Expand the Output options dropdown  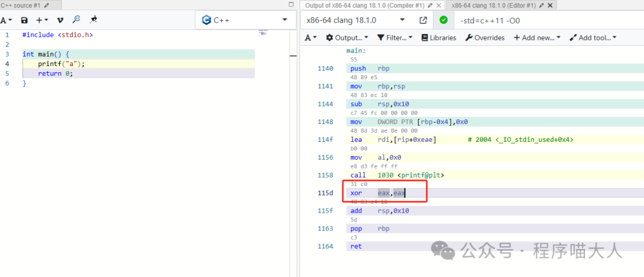pyautogui.click(x=346, y=38)
